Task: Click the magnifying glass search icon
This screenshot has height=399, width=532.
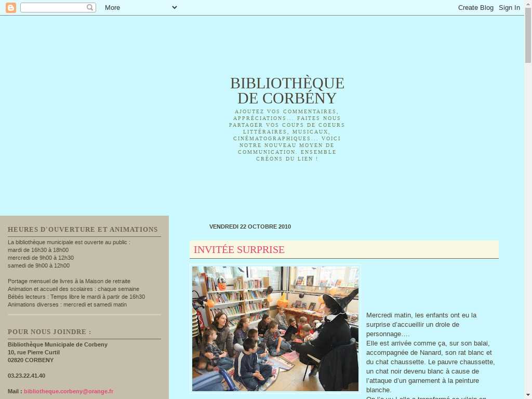Action: pos(90,7)
